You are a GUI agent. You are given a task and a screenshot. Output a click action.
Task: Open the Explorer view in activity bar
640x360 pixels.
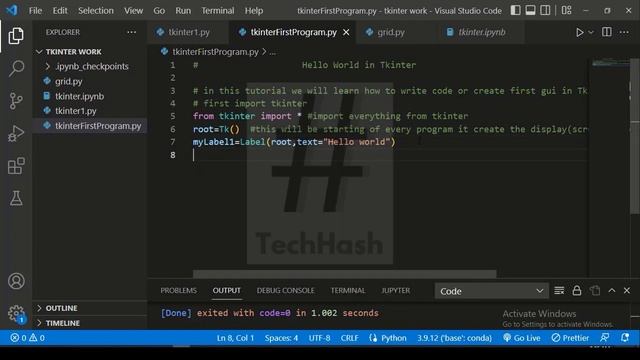16,36
